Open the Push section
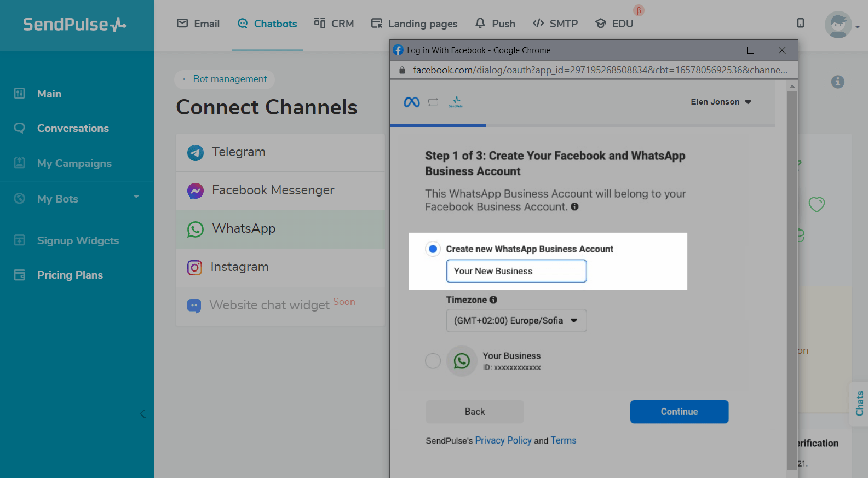Image resolution: width=868 pixels, height=478 pixels. 495,24
